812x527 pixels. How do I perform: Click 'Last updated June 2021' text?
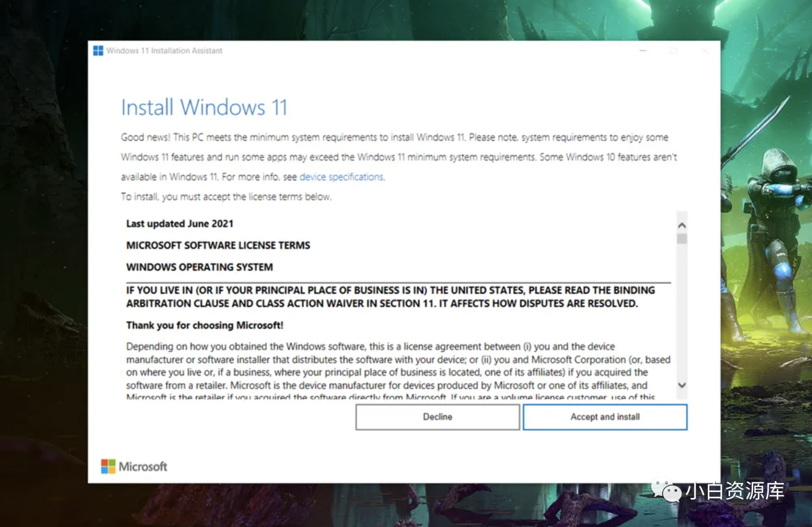[180, 224]
